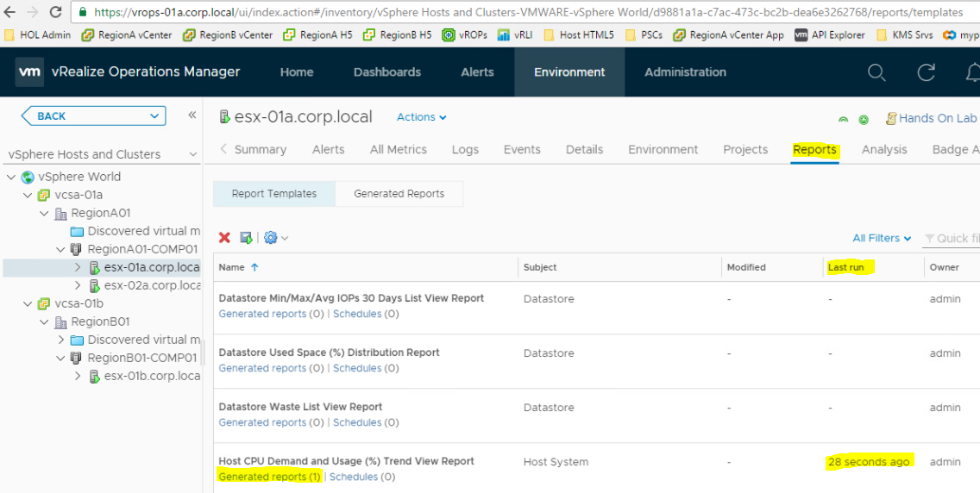Screen dimensions: 980x493
Task: Open the Alerts menu in top bar
Action: click(478, 72)
